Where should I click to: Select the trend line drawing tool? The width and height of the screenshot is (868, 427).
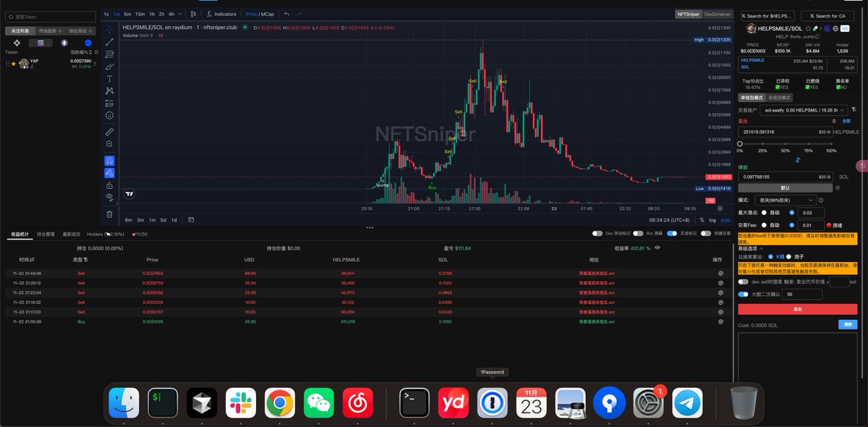(109, 42)
